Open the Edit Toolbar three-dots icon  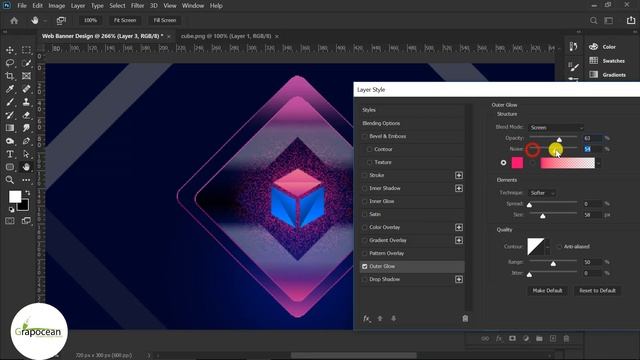click(26, 180)
